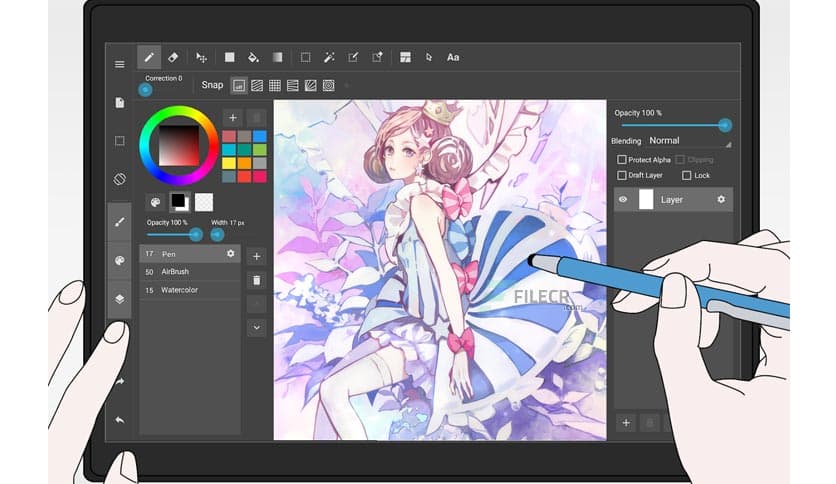Click the layer name 'Layer'
The image size is (836, 484).
pos(672,199)
